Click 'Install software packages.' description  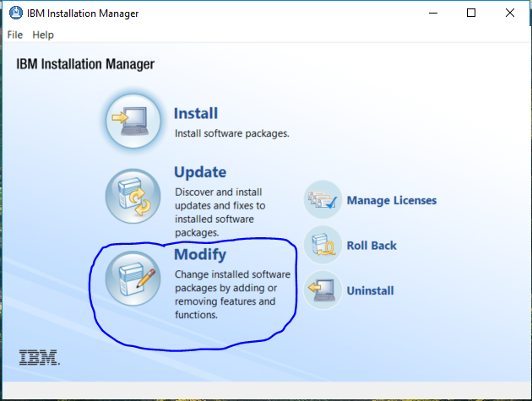tap(232, 133)
